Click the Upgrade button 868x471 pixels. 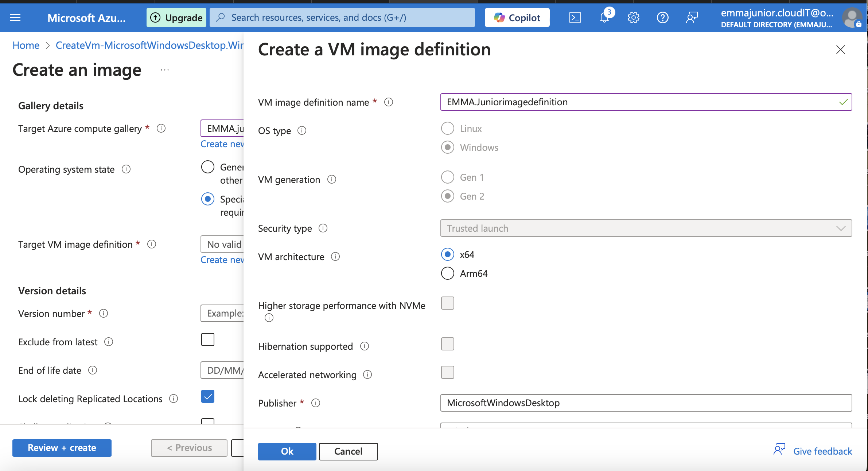click(x=176, y=17)
